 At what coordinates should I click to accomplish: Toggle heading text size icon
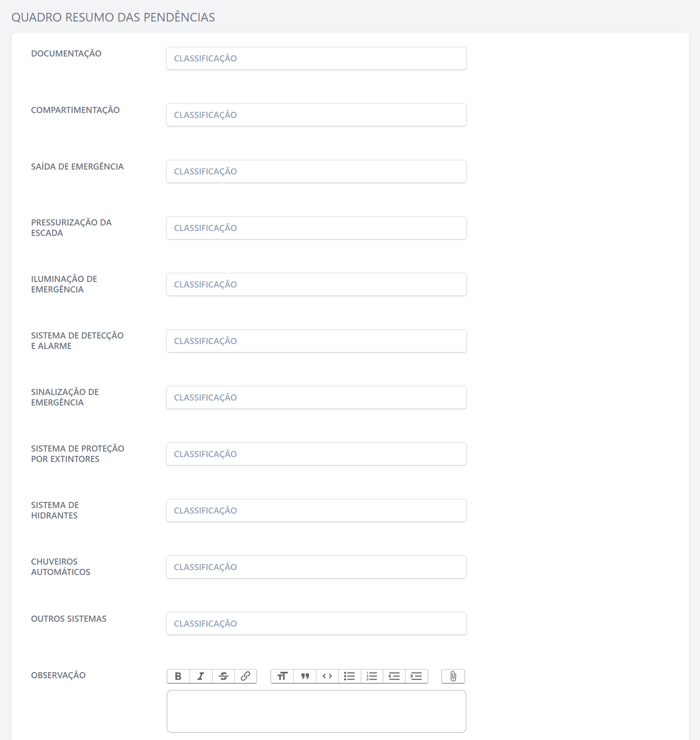(282, 676)
